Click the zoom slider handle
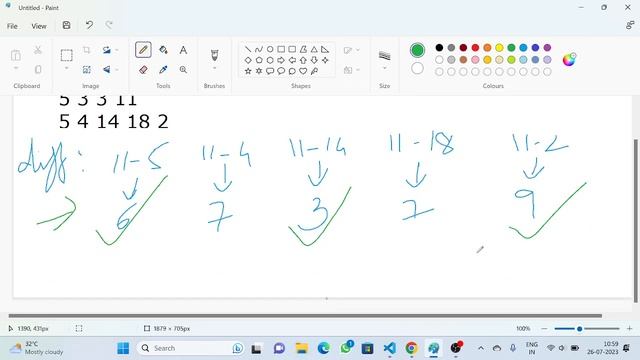The height and width of the screenshot is (360, 640). tap(579, 329)
